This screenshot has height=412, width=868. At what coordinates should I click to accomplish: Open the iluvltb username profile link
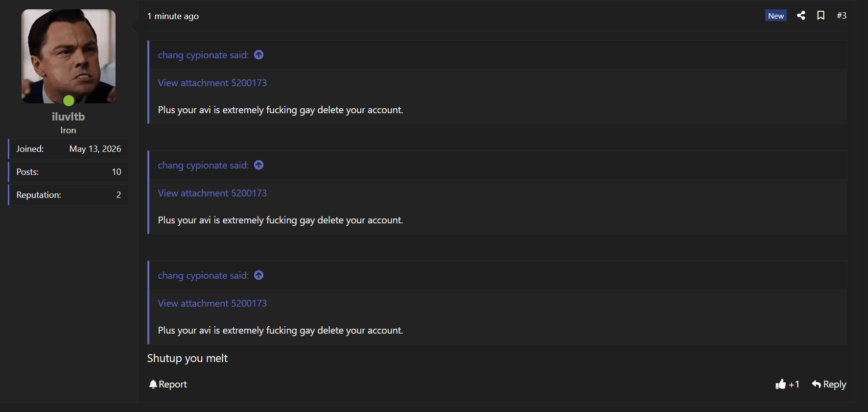pos(69,117)
